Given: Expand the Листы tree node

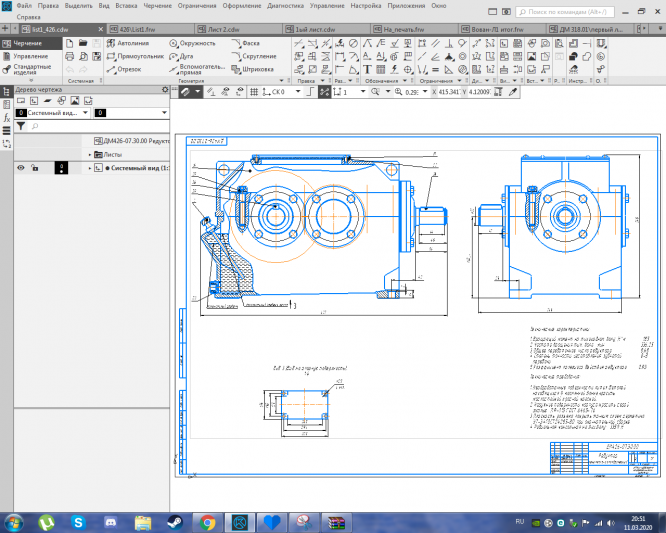Looking at the screenshot, I should (x=89, y=155).
